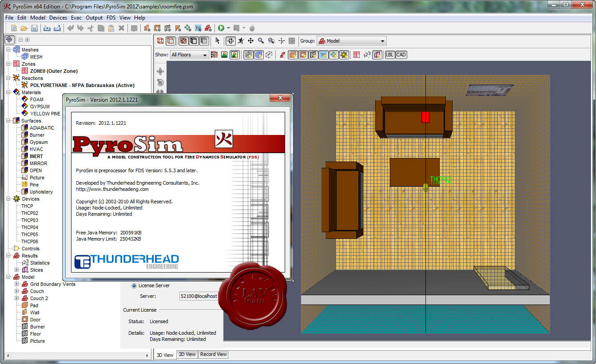Screen dimensions: 596x364
Task: Select the POLYURETHANE reaction tree item
Action: [x=82, y=85]
